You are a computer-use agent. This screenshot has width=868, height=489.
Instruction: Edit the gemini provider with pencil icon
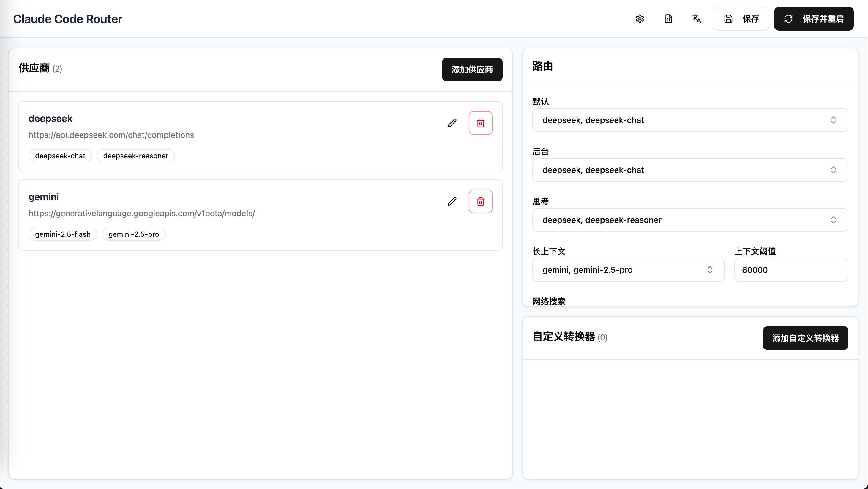click(x=452, y=201)
